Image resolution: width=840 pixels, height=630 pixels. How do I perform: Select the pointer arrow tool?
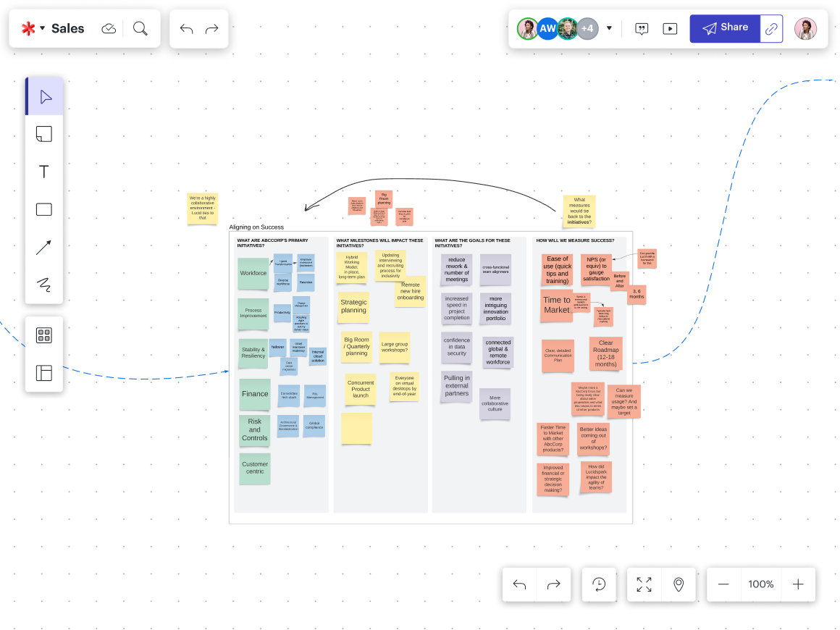coord(44,97)
